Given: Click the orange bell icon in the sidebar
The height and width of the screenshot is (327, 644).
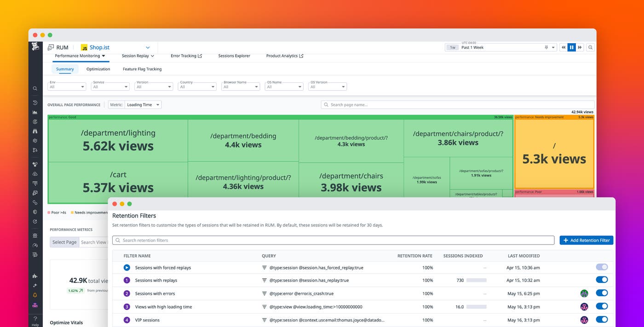Looking at the screenshot, I should tap(35, 295).
